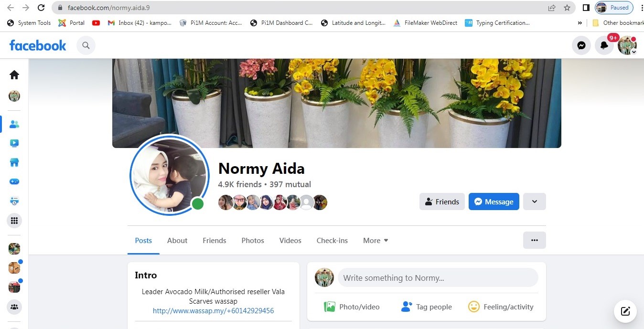644x329 pixels.
Task: Bookmark this page with star icon
Action: coord(567,8)
